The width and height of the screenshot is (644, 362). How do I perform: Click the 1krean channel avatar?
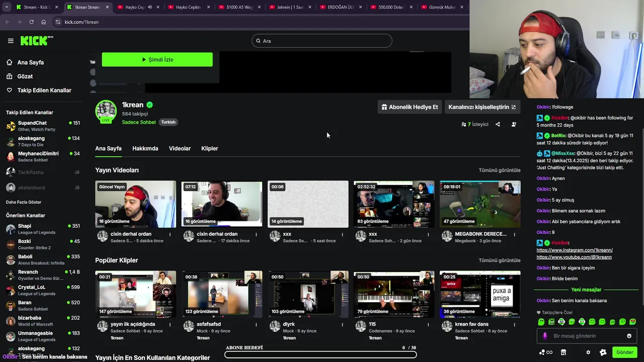point(106,111)
